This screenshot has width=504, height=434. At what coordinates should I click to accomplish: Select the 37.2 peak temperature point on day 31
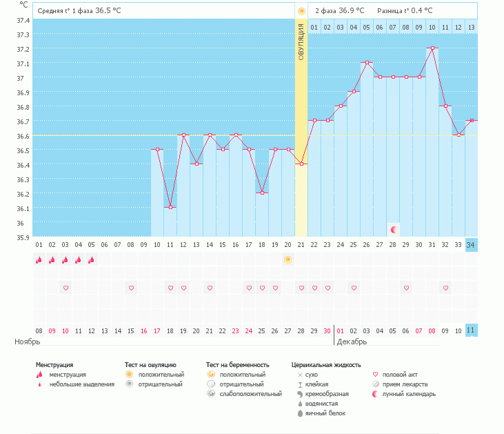pyautogui.click(x=432, y=48)
